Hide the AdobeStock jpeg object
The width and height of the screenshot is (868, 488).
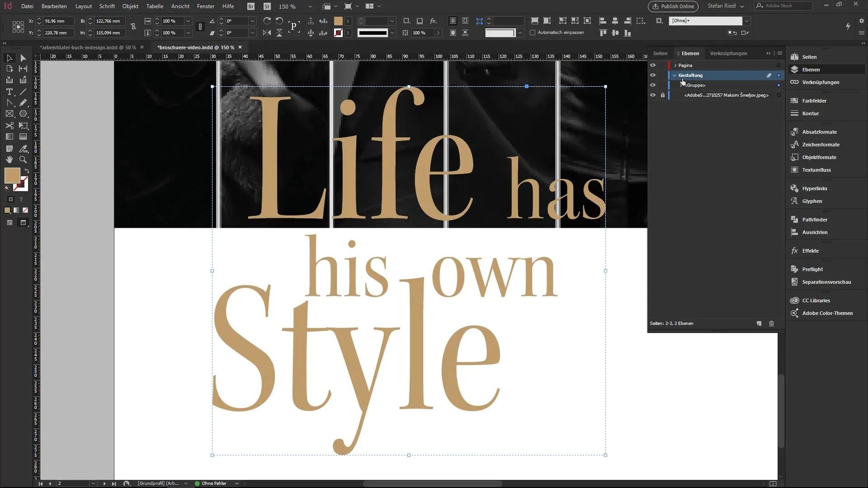tap(653, 95)
